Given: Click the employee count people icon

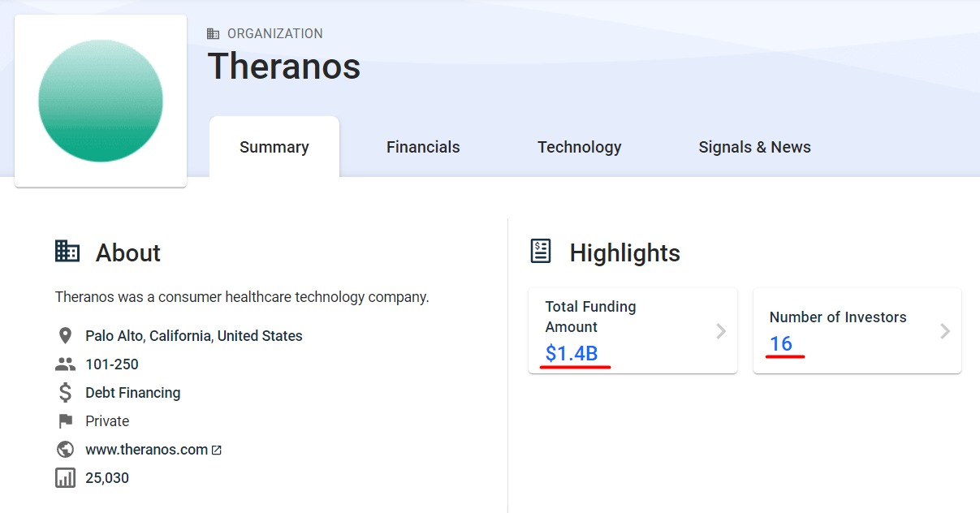Looking at the screenshot, I should [65, 364].
